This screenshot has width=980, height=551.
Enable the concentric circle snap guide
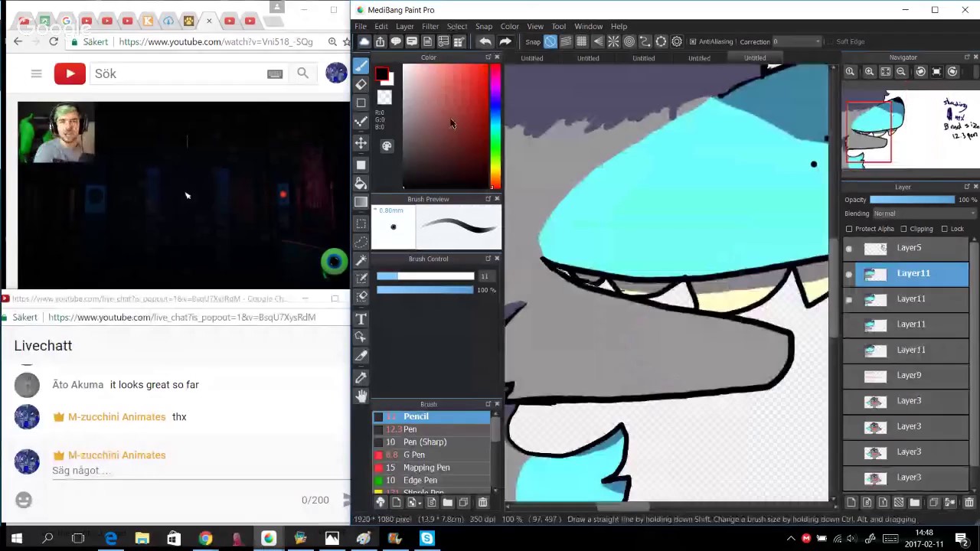[x=629, y=41]
